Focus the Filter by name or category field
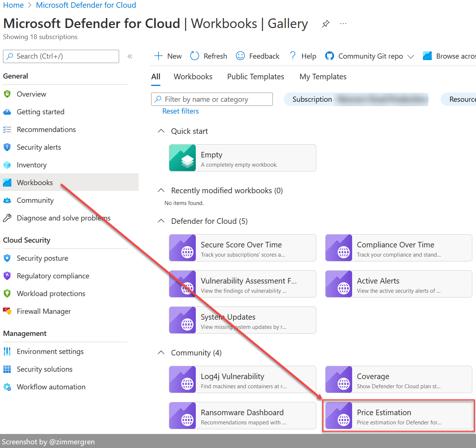 212,99
